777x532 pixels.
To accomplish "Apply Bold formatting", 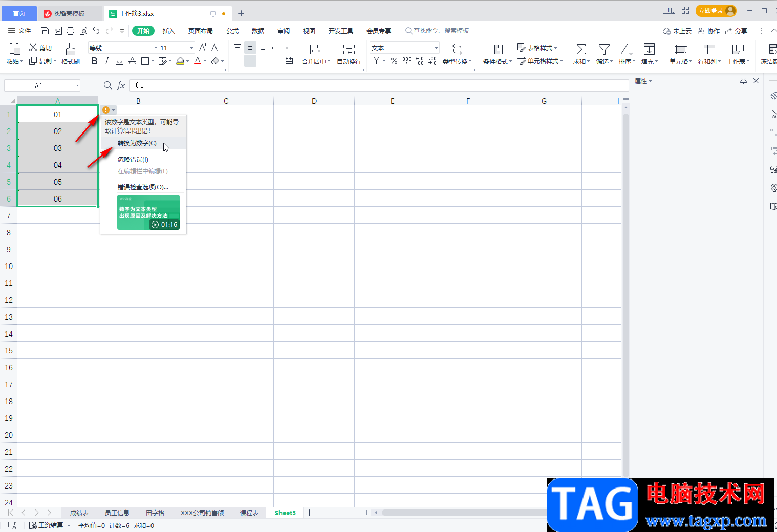I will 94,61.
